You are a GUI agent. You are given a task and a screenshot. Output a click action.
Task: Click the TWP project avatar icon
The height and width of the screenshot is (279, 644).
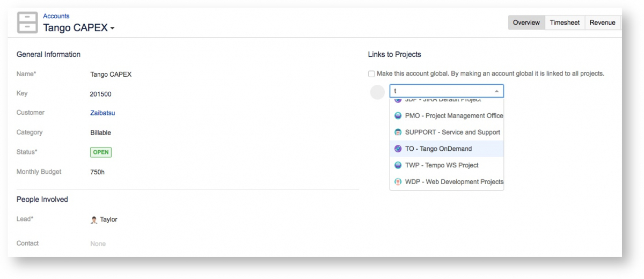point(398,165)
